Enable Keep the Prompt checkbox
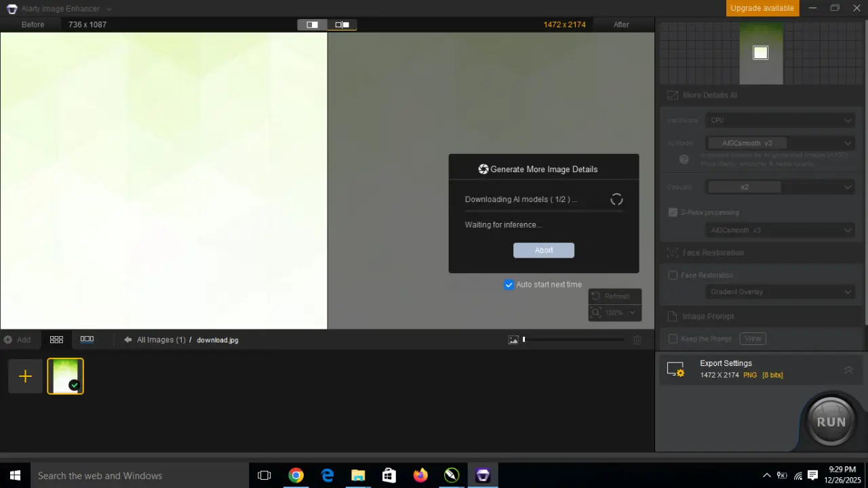Viewport: 868px width, 488px height. click(673, 338)
